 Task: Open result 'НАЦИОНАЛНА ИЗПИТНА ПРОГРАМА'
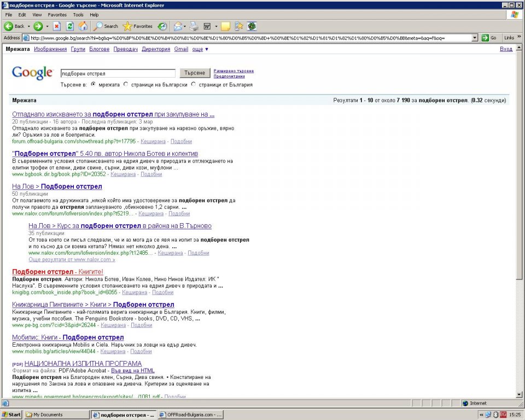(83, 364)
